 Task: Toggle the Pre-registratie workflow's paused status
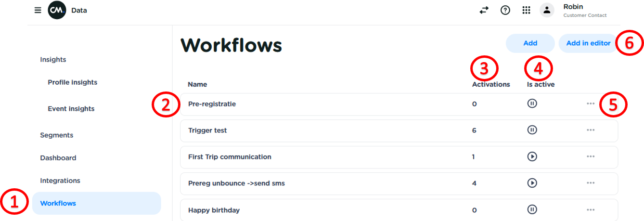click(x=532, y=104)
